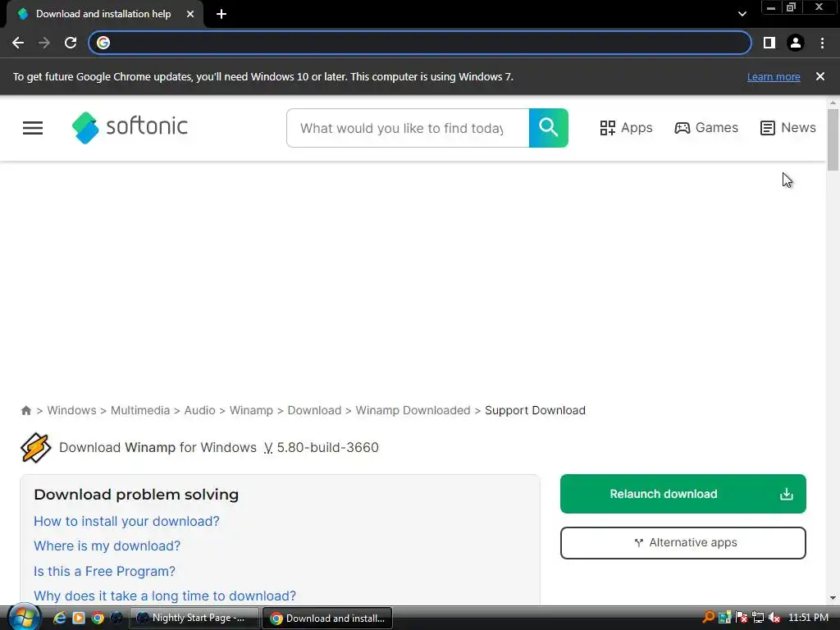Focus the Softonic search field
The width and height of the screenshot is (840, 630).
(x=408, y=128)
